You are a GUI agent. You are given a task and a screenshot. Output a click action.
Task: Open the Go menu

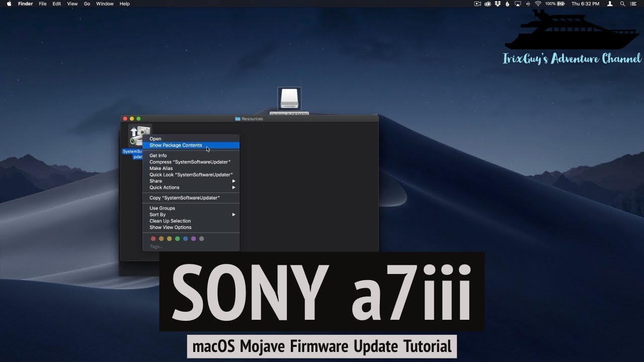pos(87,4)
